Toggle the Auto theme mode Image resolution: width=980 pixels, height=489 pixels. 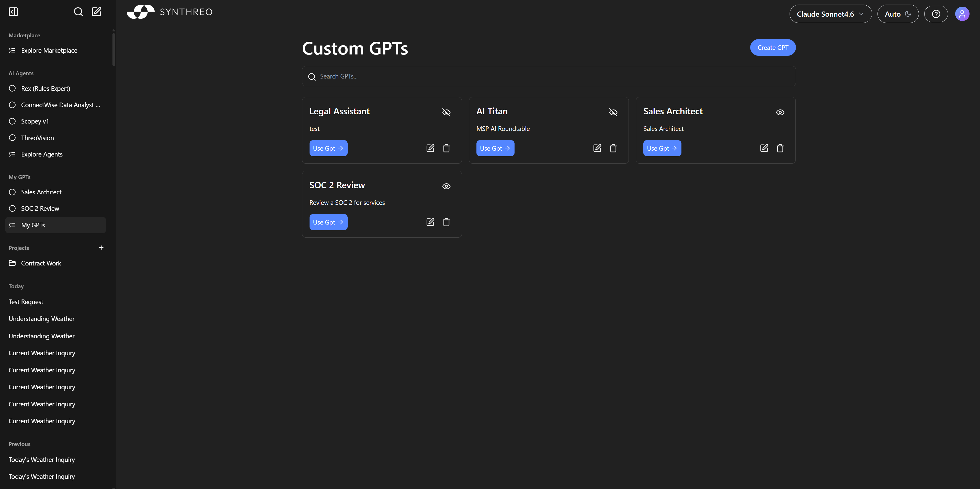click(898, 14)
